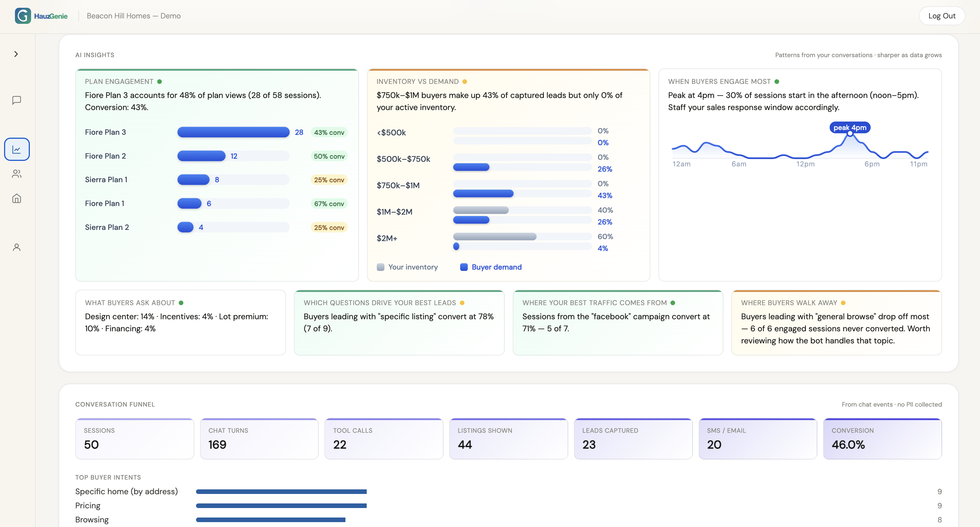The height and width of the screenshot is (527, 980).
Task: Click the Chat Turns 169 funnel tile
Action: tap(259, 439)
